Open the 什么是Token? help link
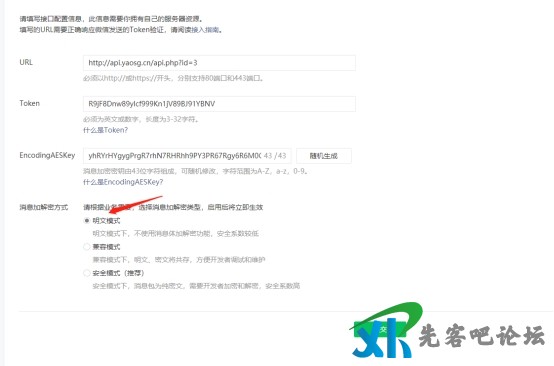This screenshot has height=366, width=554. click(105, 130)
